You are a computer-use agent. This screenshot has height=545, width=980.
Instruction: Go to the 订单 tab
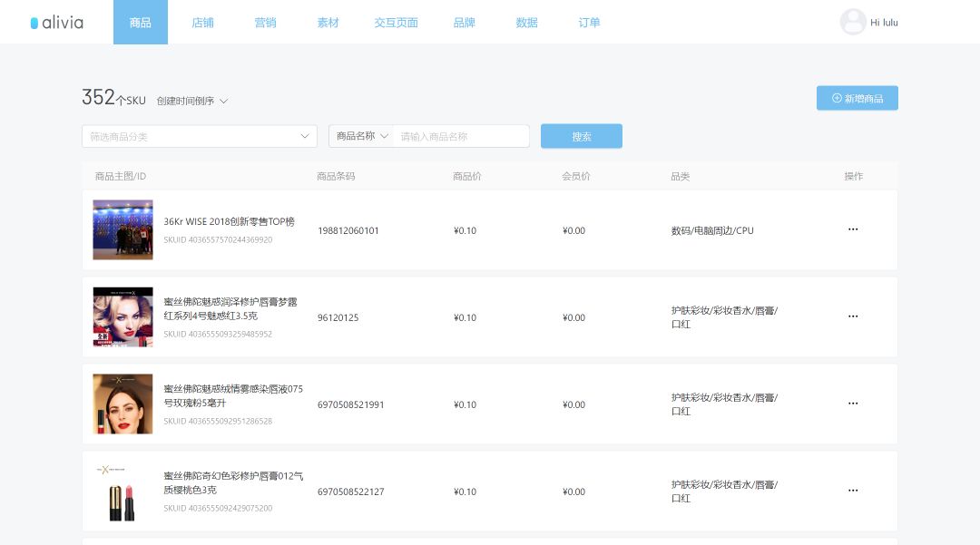pyautogui.click(x=589, y=23)
